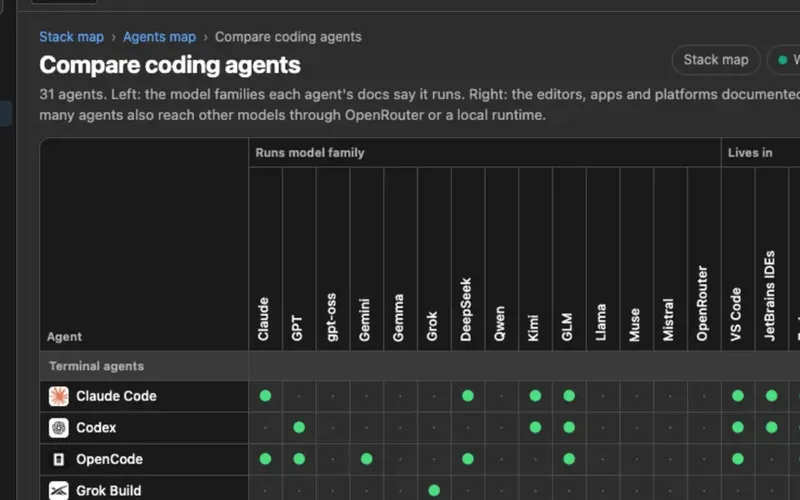Click Claude Code's GLM green dot
The image size is (800, 500).
tap(569, 395)
